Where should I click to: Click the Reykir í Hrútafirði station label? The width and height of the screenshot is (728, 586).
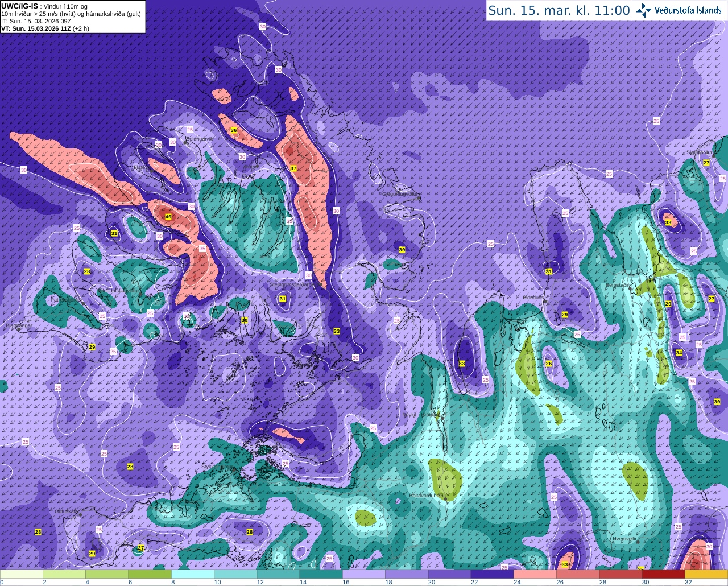[x=422, y=415]
